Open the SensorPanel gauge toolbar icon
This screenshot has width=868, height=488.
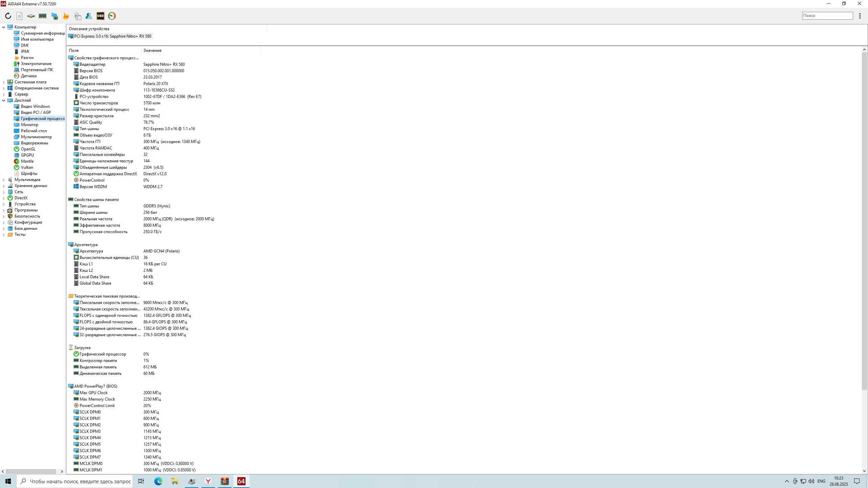point(112,16)
